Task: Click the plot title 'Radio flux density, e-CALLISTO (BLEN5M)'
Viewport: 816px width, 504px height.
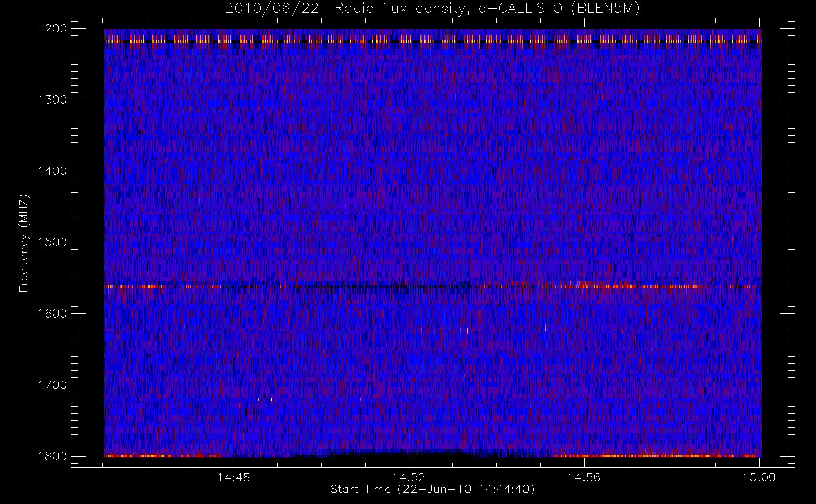Action: 487,9
